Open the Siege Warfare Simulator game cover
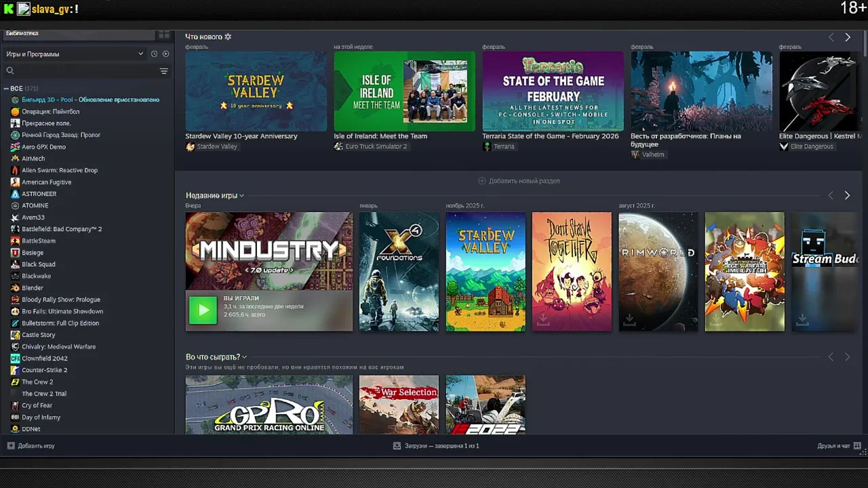Screen dimensions: 868x488 click(x=745, y=272)
